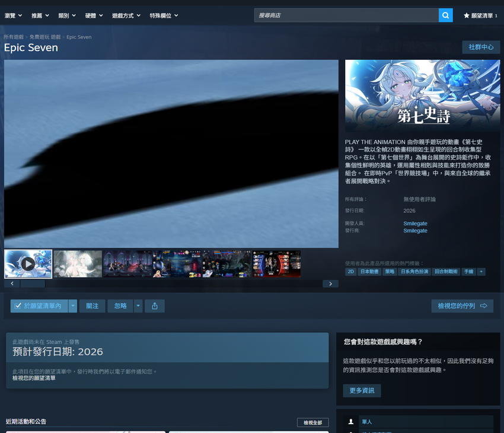Image resolution: width=504 pixels, height=433 pixels.
Task: Select the second white-haired character screenshot thumbnail
Action: (x=78, y=264)
